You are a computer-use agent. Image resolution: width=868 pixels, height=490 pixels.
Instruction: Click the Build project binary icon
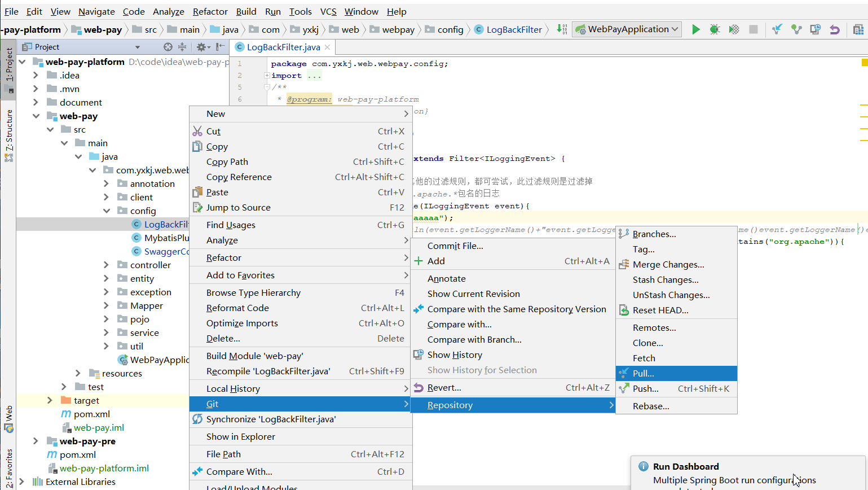coord(562,29)
